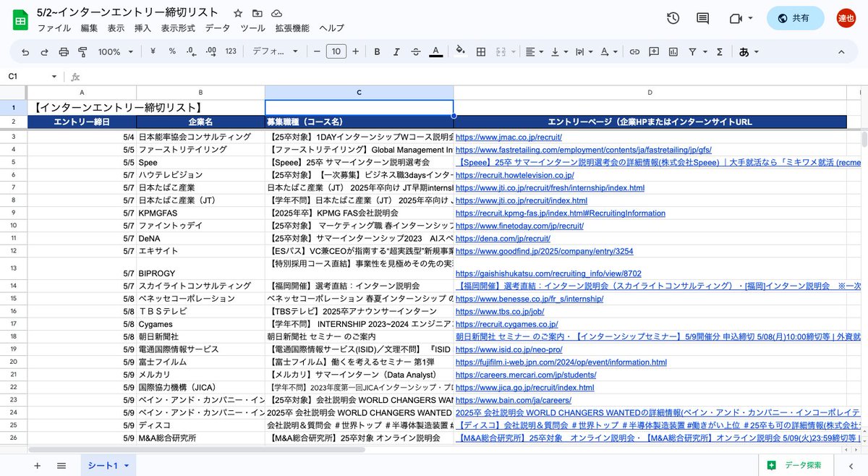Open the font family dropdown

coord(275,51)
